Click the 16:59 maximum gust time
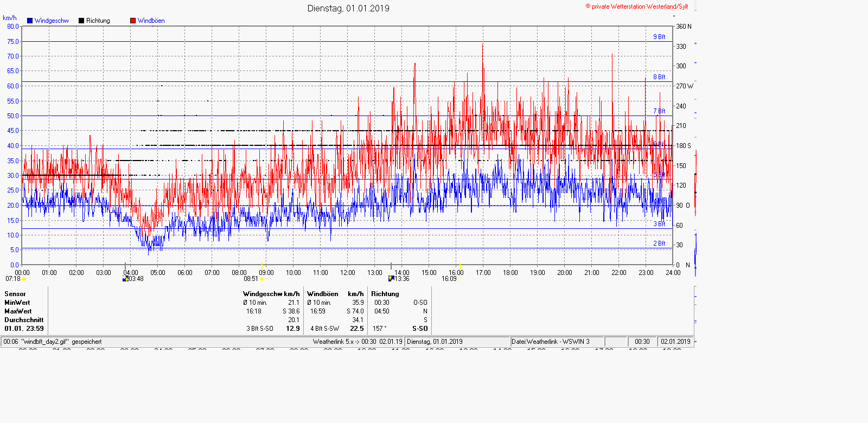 click(318, 311)
